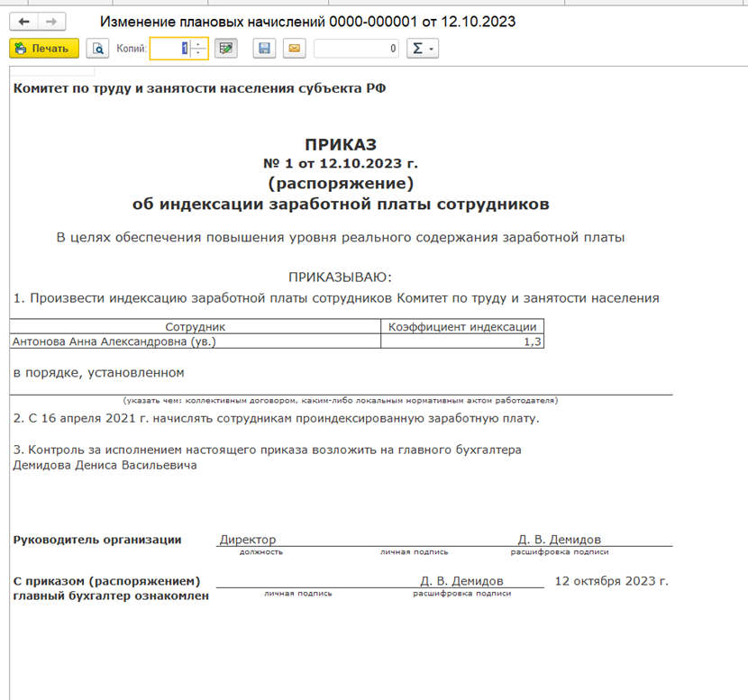This screenshot has height=700, width=748.
Task: Click the Антонова Анна Александровна cell
Action: (195, 341)
